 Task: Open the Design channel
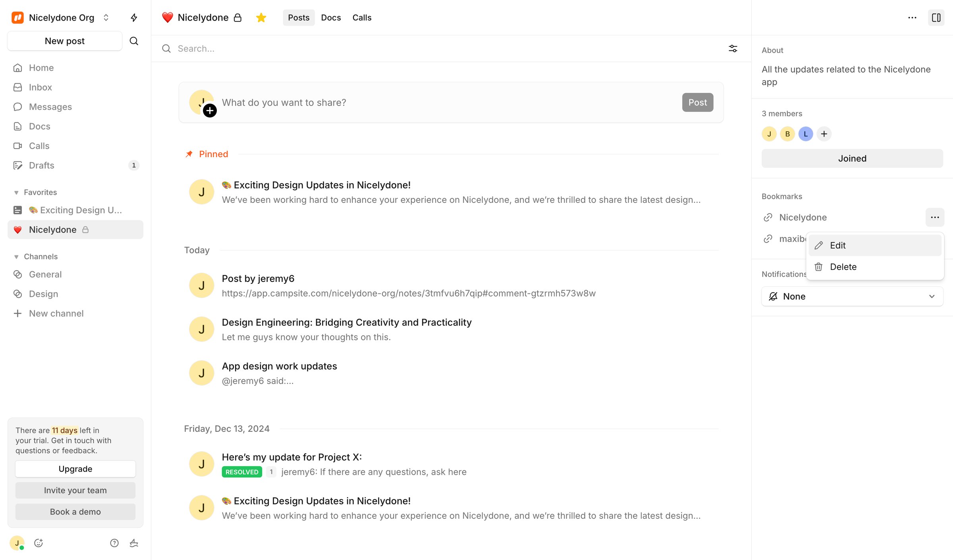pos(75,294)
